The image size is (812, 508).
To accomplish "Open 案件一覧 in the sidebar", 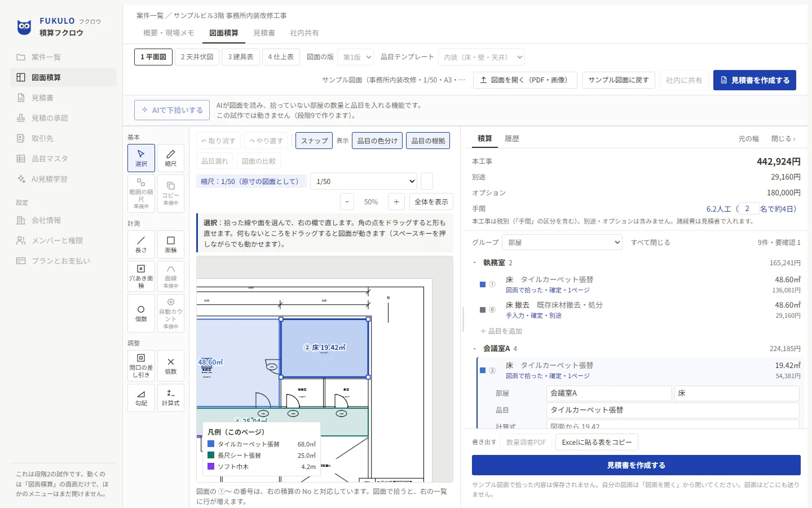I will [63, 57].
